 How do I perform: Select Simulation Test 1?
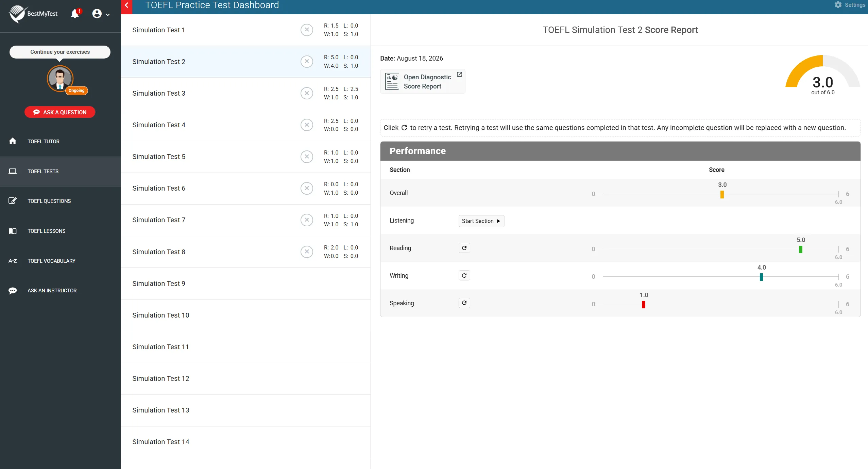click(x=245, y=30)
